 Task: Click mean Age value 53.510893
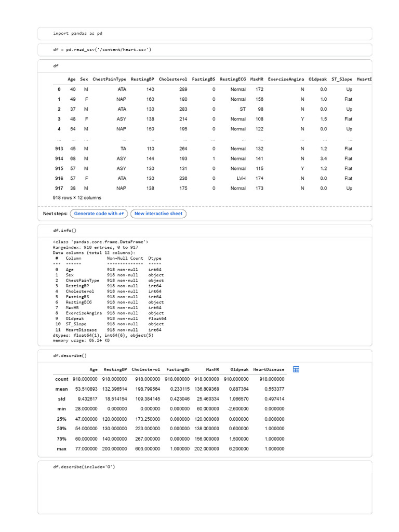pos(86,389)
